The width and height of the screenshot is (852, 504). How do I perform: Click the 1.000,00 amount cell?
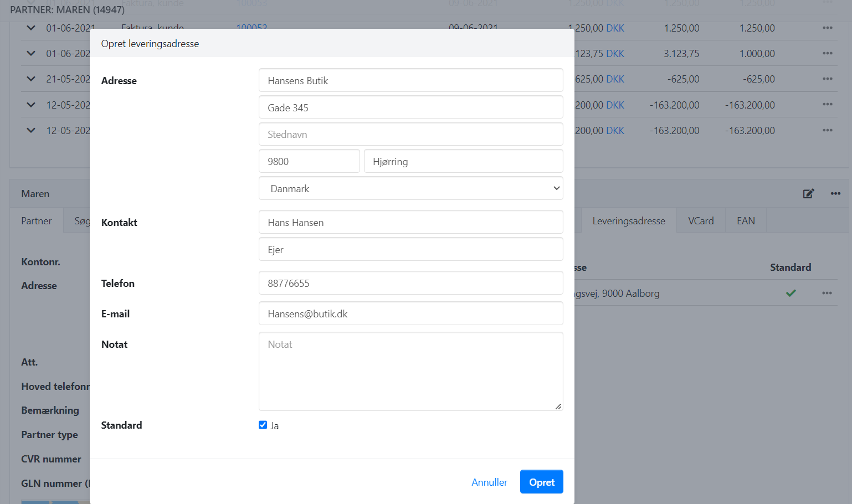[757, 53]
